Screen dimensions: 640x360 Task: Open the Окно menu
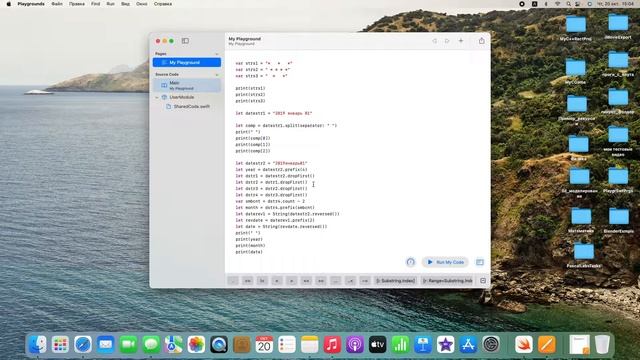coord(142,4)
